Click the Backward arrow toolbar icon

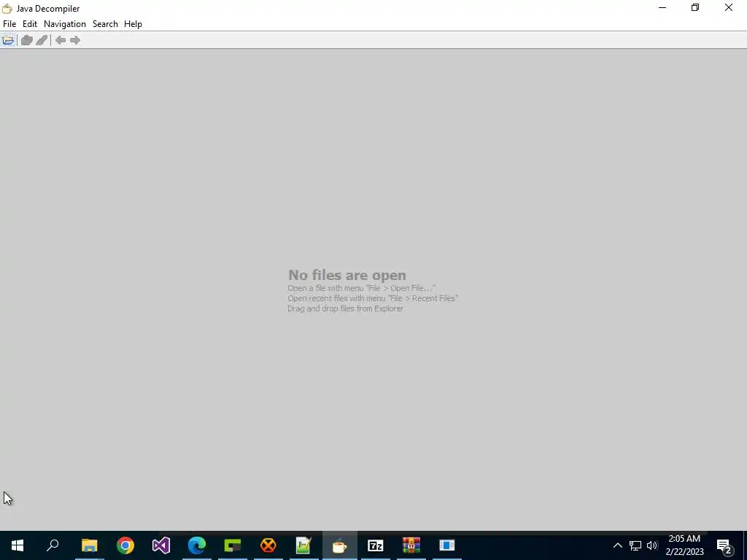[x=61, y=40]
